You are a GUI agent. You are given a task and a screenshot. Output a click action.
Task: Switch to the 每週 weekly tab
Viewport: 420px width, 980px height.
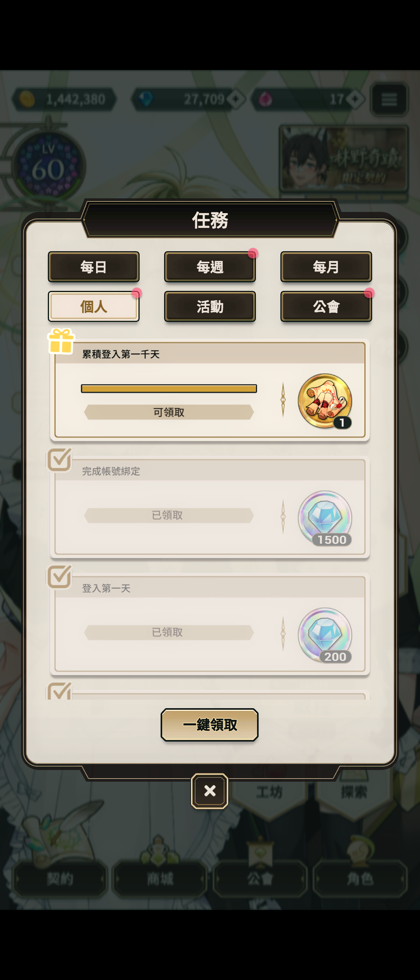coord(210,267)
